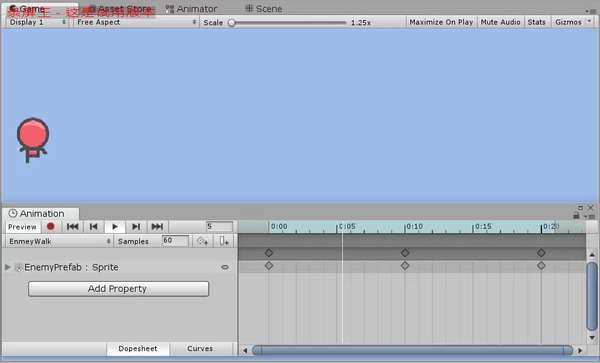Screen dimensions: 600x363
Task: Open the Animation panel options menu
Action: tap(591, 216)
